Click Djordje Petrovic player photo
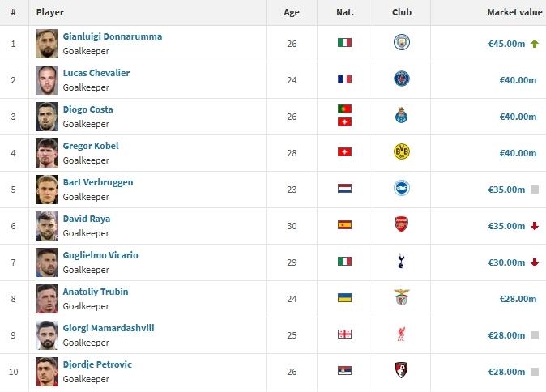This screenshot has width=546, height=392. pyautogui.click(x=47, y=371)
